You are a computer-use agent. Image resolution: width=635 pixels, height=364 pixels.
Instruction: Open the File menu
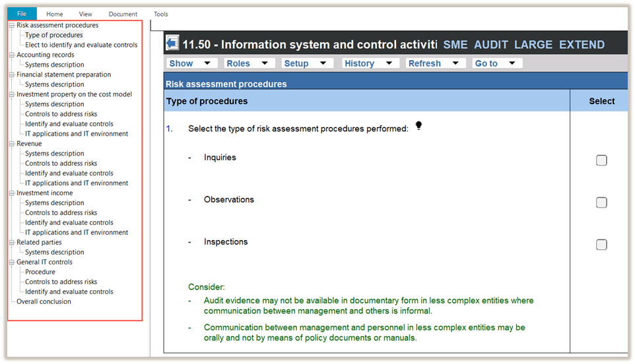[x=22, y=13]
